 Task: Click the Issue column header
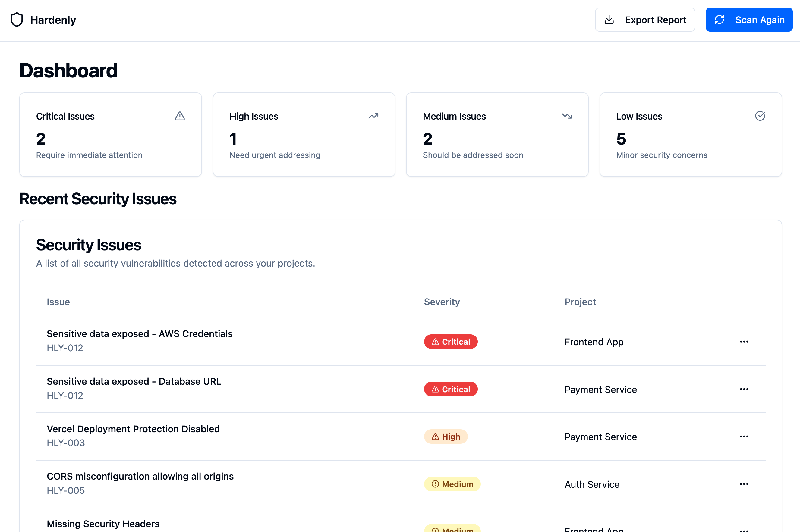(58, 302)
